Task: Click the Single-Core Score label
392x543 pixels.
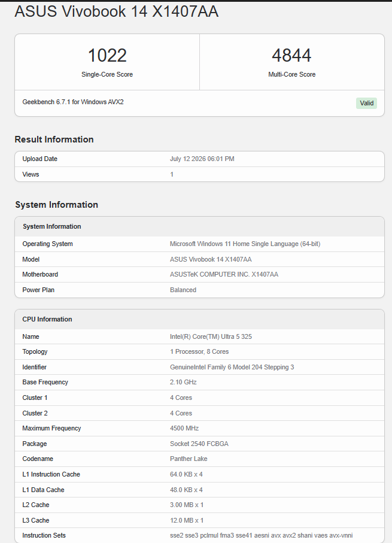Action: [x=107, y=74]
